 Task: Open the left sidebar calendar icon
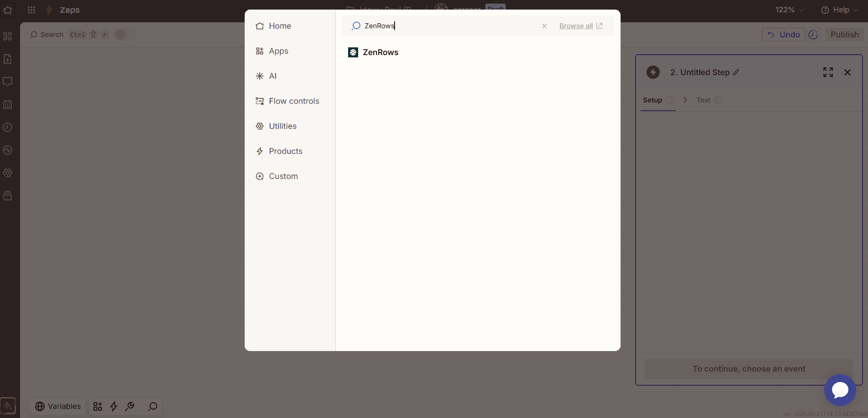(x=8, y=104)
